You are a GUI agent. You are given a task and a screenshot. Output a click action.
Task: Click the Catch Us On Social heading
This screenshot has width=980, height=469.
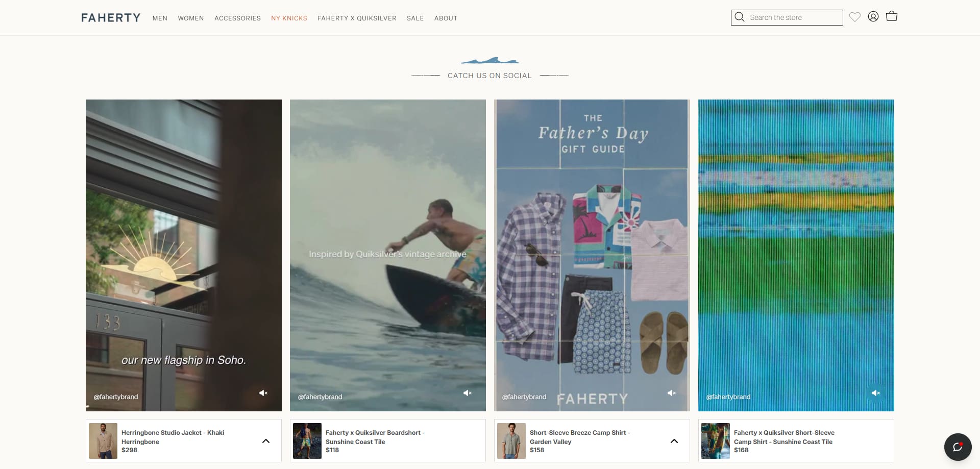489,76
